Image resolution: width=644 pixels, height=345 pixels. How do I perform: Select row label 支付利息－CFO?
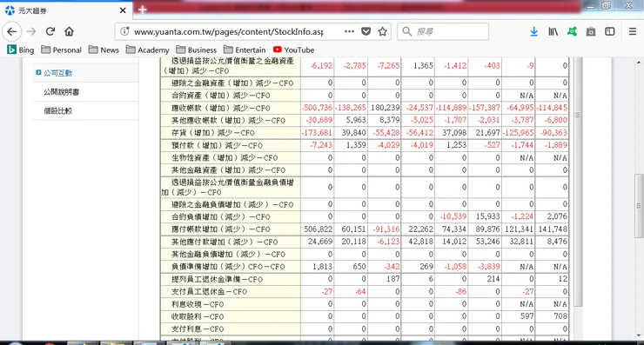pos(198,329)
